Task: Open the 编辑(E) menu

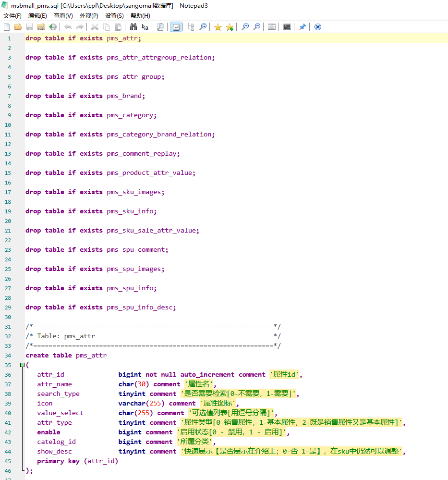Action: [37, 15]
